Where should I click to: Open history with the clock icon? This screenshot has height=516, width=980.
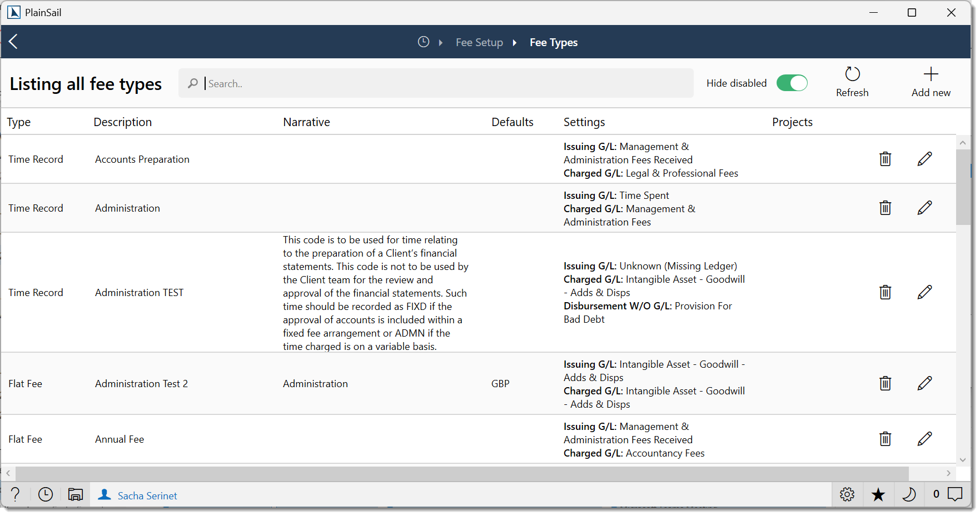(x=45, y=494)
